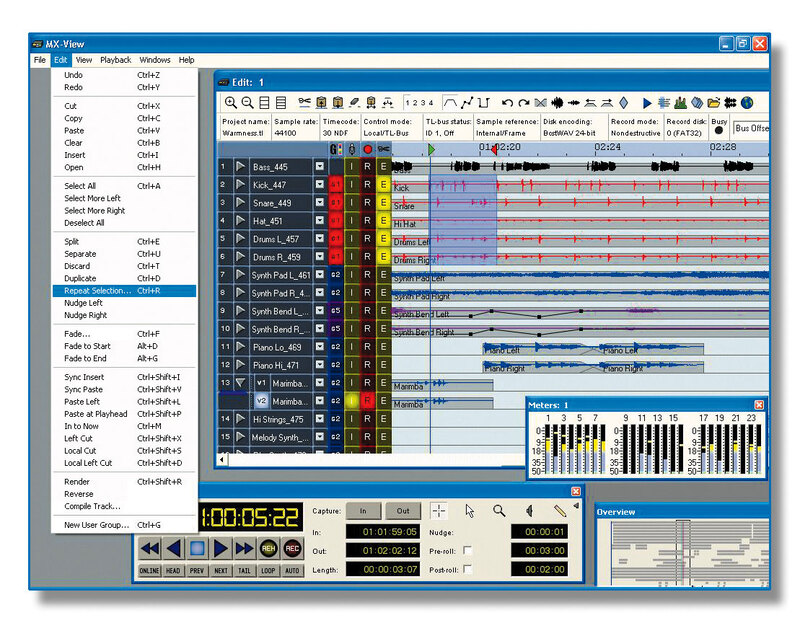Click the REC record button in transport
The image size is (800, 623).
point(292,549)
